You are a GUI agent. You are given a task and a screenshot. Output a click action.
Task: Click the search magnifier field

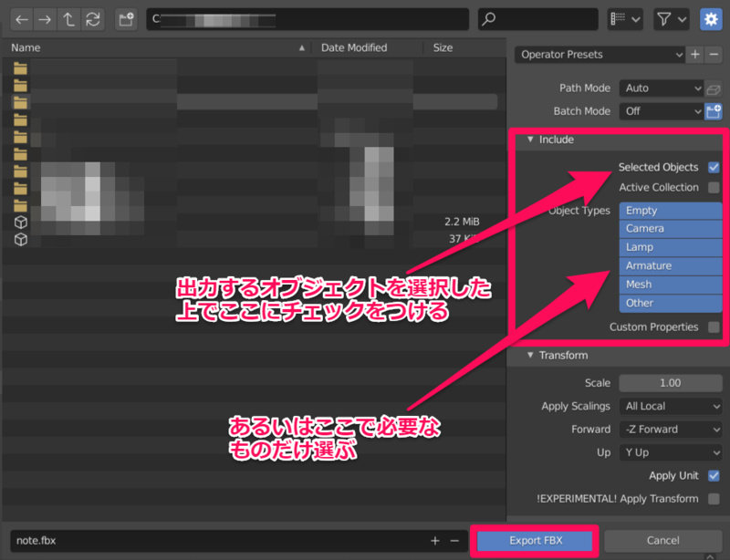pos(537,19)
